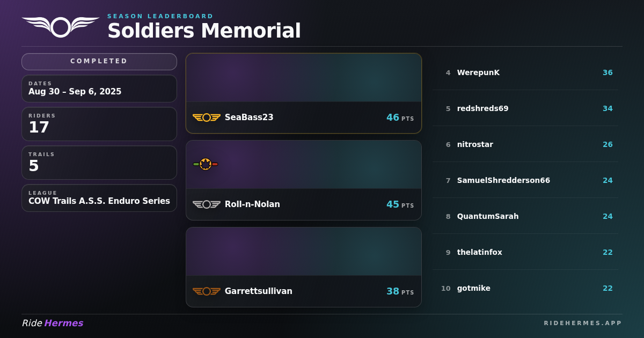Select the Completed status pill
Viewport: 644px width, 338px height.
(x=99, y=62)
